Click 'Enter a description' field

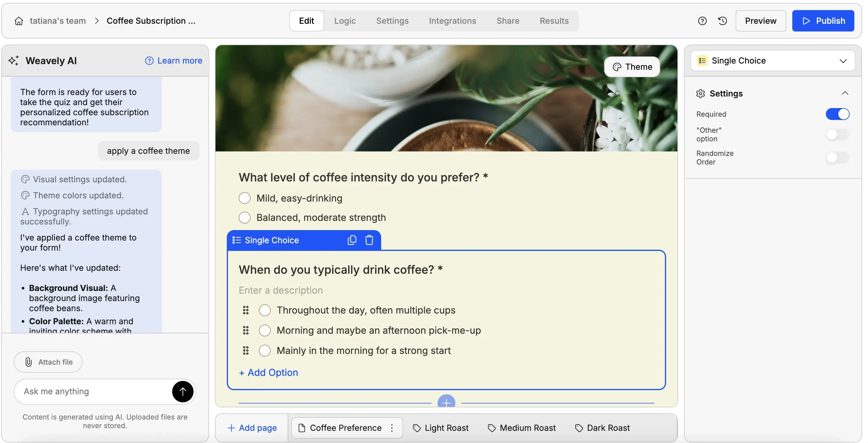[281, 290]
